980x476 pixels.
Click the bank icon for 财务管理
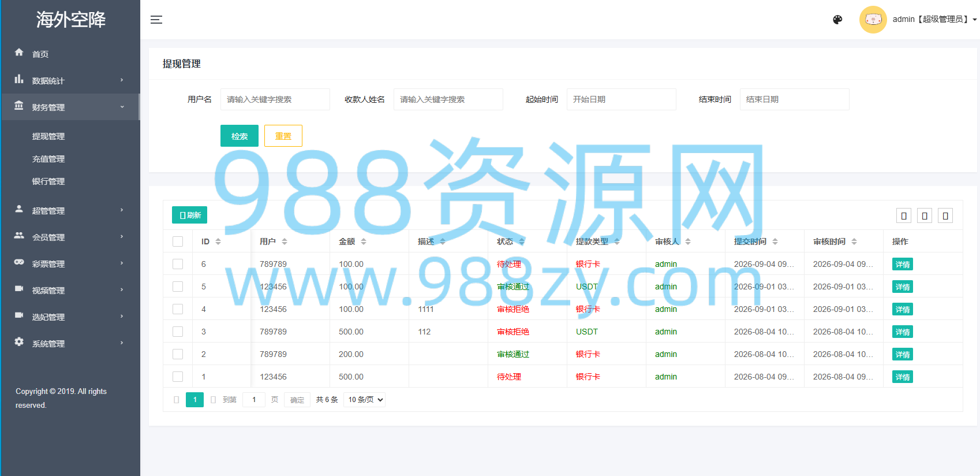[19, 106]
